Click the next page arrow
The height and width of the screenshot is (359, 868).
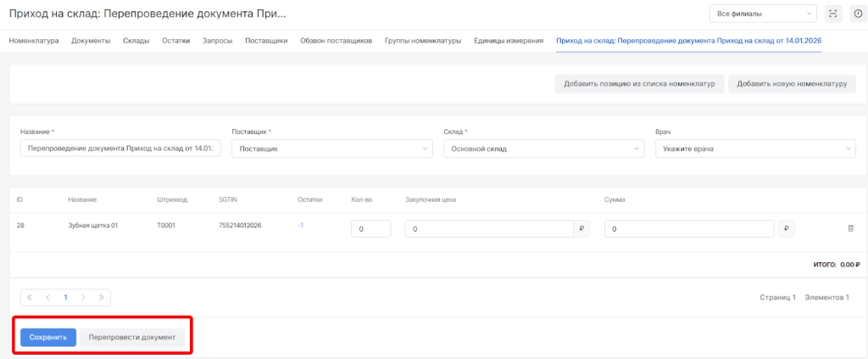[x=84, y=298]
